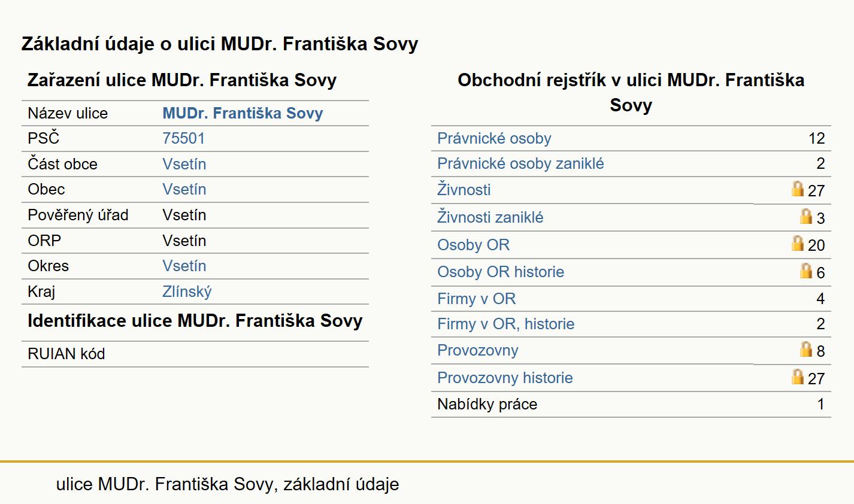Click the lock icon in Provozovny historie row
Screen dimensions: 854x504
tap(797, 377)
